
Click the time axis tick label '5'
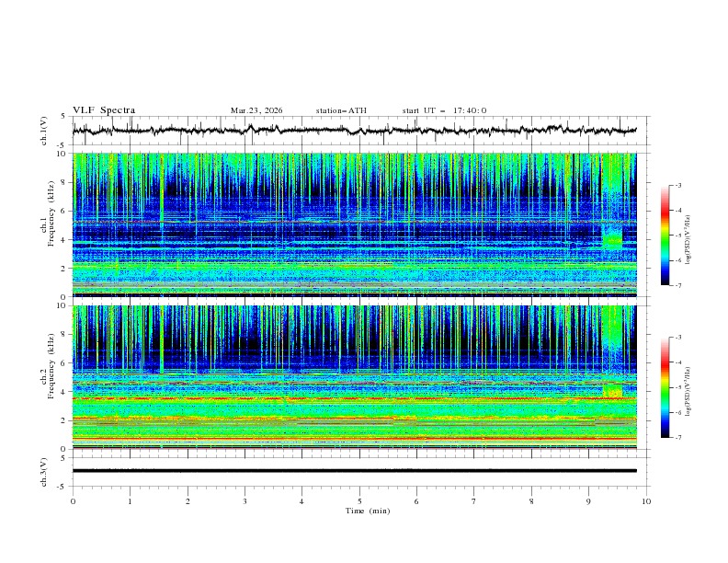pos(359,501)
